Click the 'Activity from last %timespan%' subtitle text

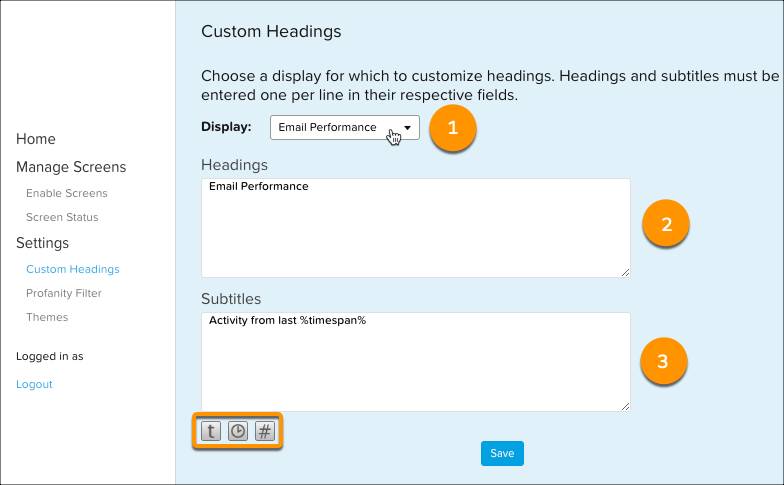288,320
